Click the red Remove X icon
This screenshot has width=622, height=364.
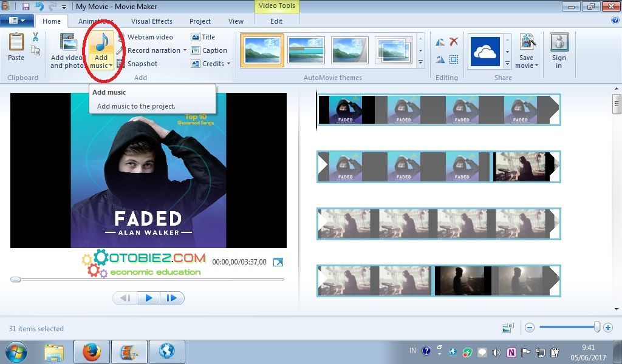[454, 41]
